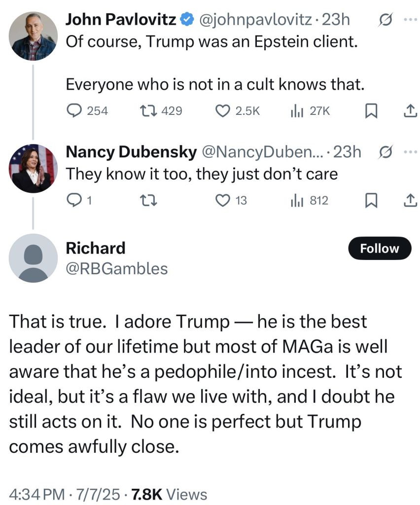
Task: Reply to John Pavlovitz's post
Action: (x=74, y=111)
